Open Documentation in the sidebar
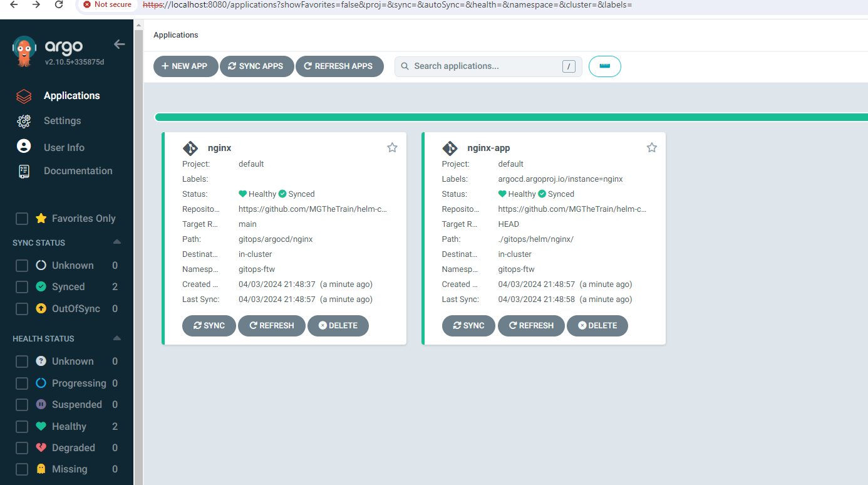 (78, 171)
